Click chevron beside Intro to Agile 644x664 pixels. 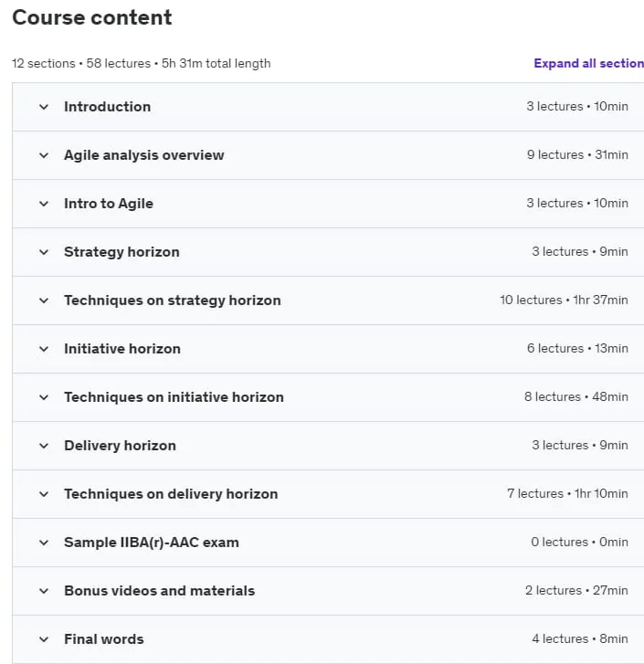click(44, 204)
